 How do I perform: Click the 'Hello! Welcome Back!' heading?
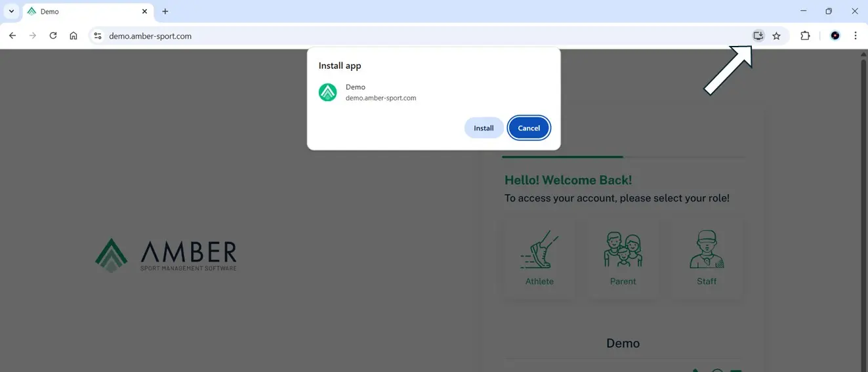tap(568, 180)
